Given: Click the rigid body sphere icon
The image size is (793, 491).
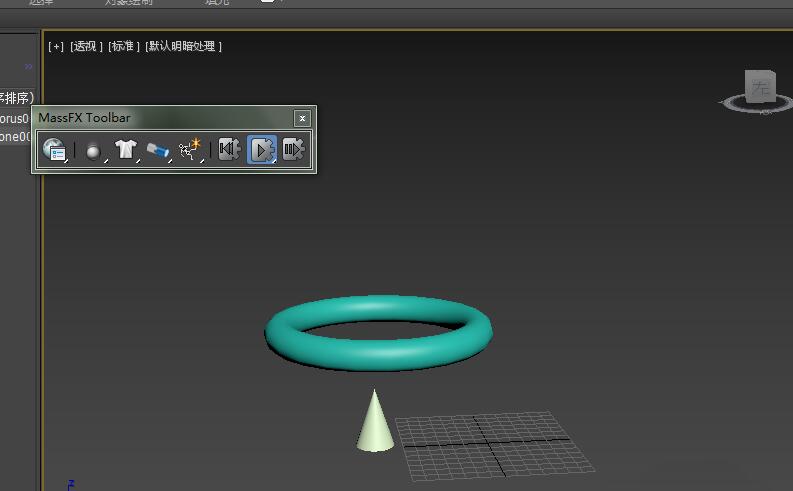Looking at the screenshot, I should (93, 150).
